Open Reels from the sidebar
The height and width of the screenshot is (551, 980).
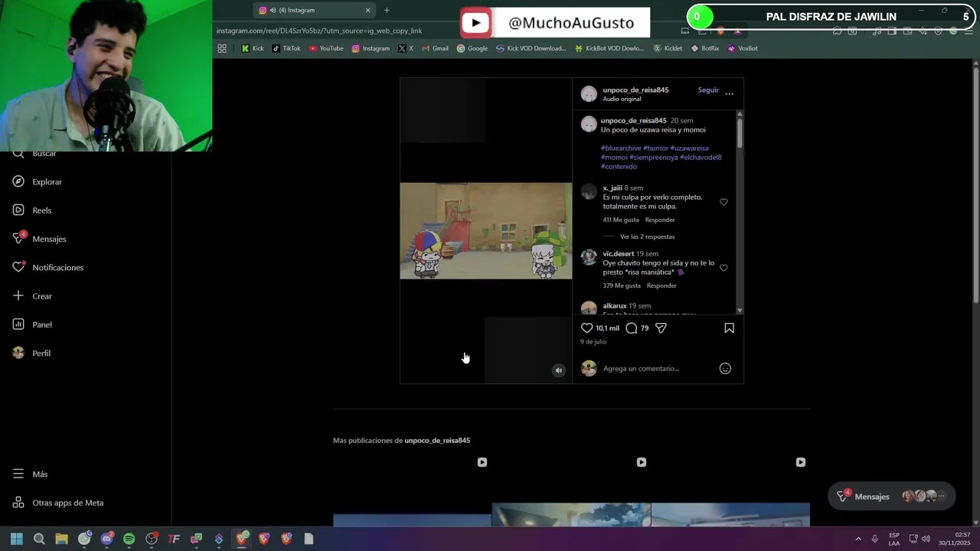(x=31, y=210)
